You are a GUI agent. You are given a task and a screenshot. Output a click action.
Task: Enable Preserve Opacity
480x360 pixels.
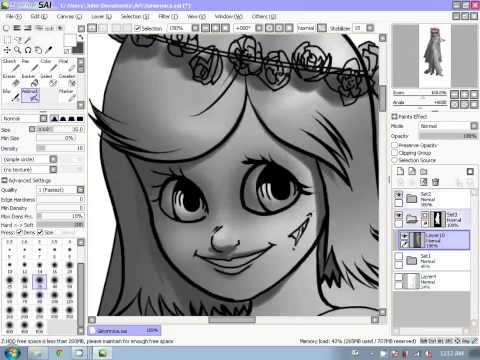[395, 145]
